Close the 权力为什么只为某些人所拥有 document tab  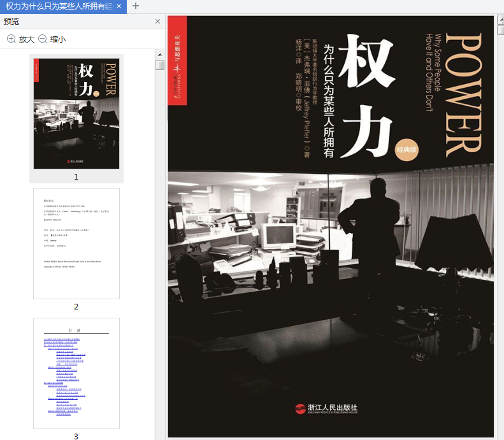[119, 6]
